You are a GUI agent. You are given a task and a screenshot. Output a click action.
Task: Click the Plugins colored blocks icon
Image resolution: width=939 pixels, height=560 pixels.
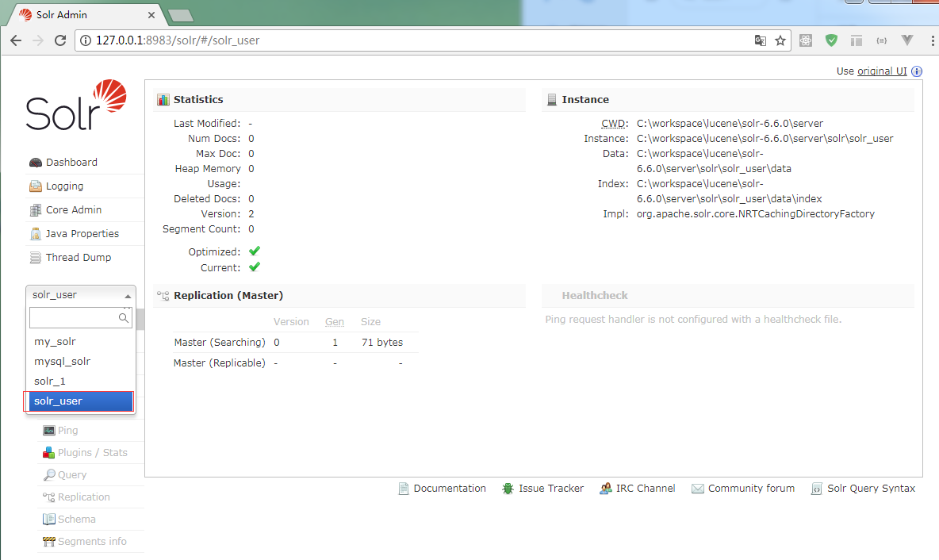coord(49,453)
